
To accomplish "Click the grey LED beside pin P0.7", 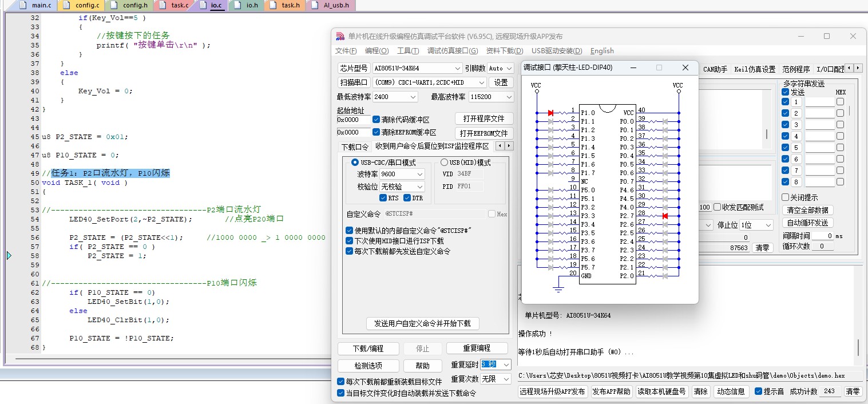I will [665, 181].
